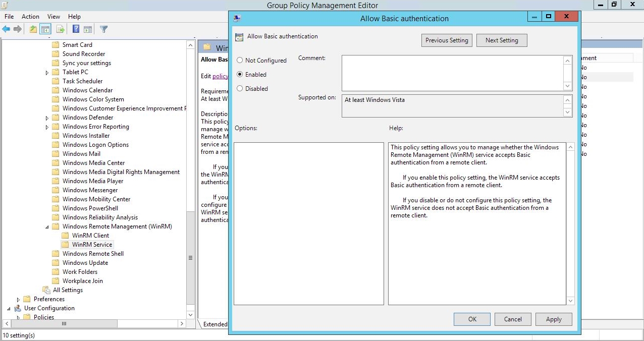Expand the Policies node under User Configuration
The height and width of the screenshot is (341, 644).
coord(19,318)
